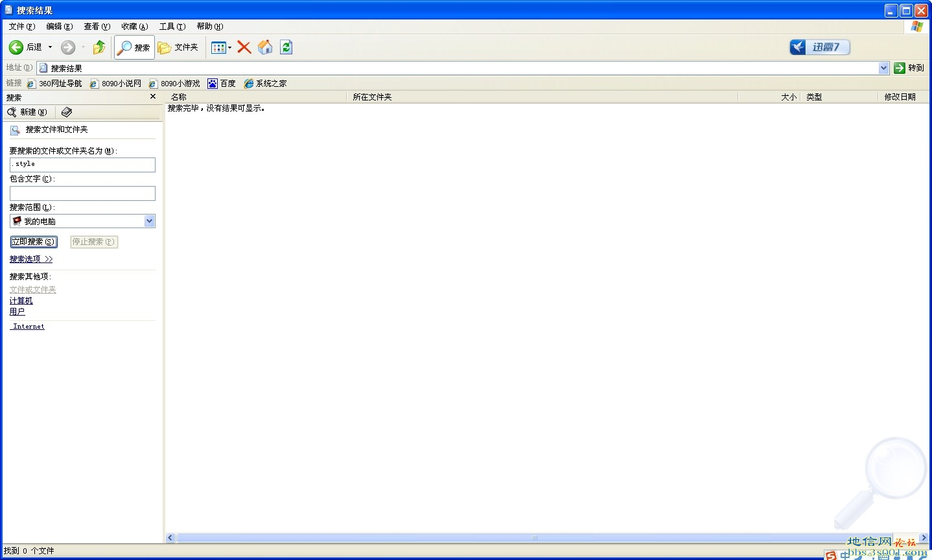932x560 pixels.
Task: Click the 立即搜索 button
Action: (x=34, y=242)
